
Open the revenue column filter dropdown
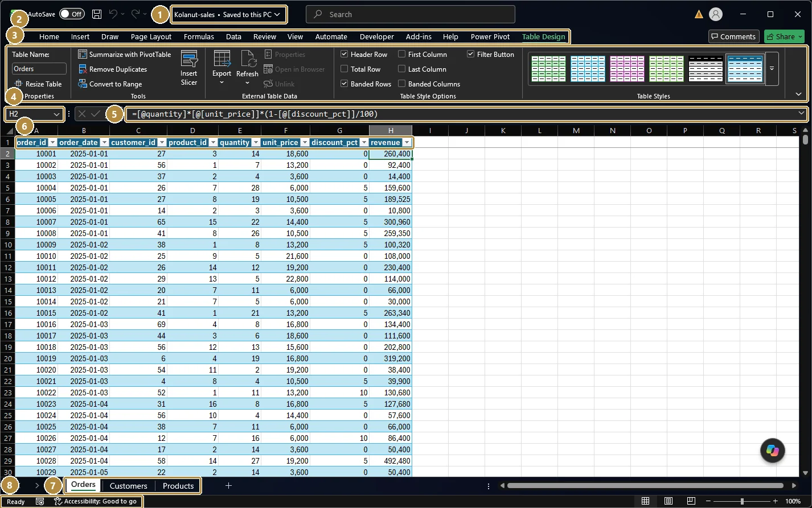tap(407, 142)
